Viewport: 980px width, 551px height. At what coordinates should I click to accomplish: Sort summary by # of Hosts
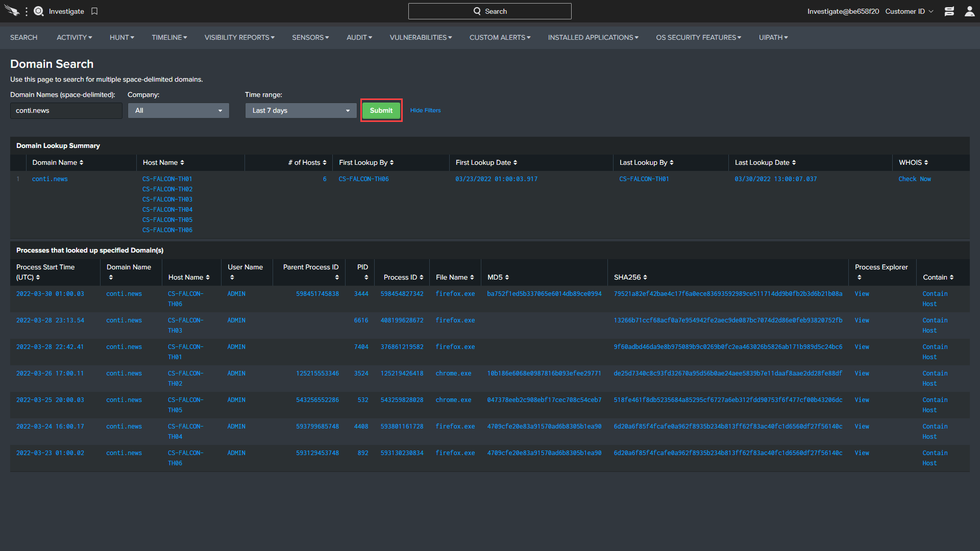click(307, 162)
